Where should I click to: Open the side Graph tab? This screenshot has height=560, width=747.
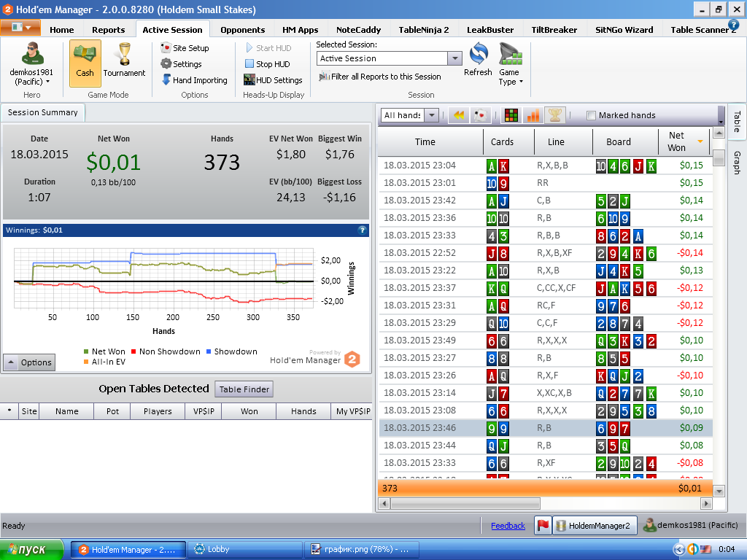[737, 163]
